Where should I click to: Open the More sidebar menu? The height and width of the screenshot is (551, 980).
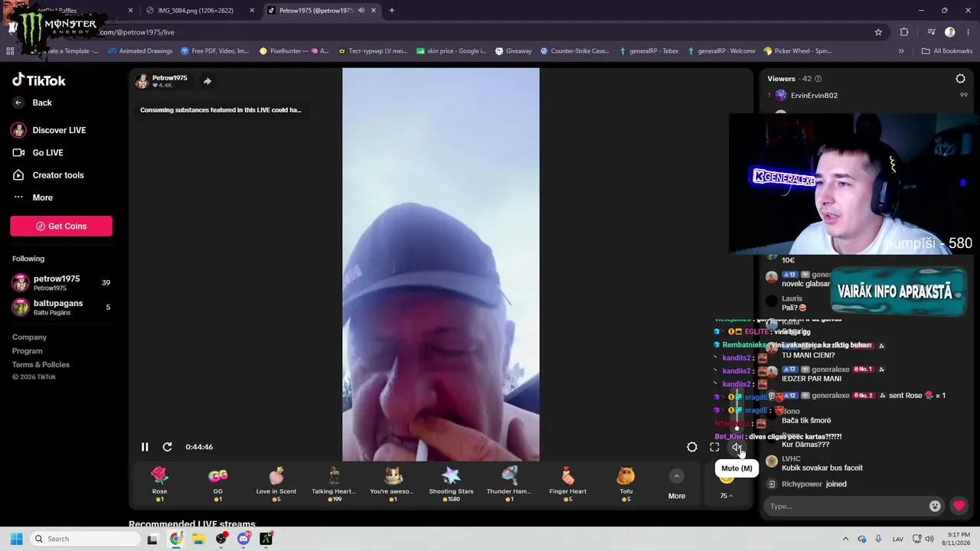coord(33,197)
